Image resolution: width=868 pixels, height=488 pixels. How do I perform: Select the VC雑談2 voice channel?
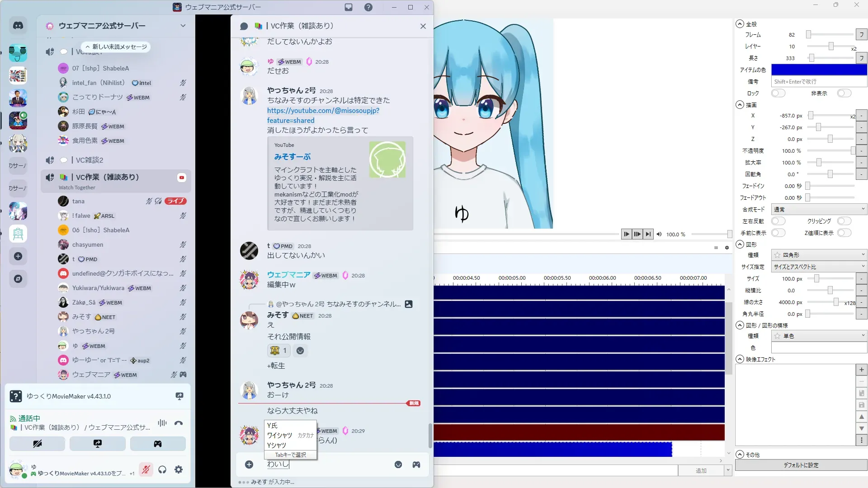(x=90, y=160)
